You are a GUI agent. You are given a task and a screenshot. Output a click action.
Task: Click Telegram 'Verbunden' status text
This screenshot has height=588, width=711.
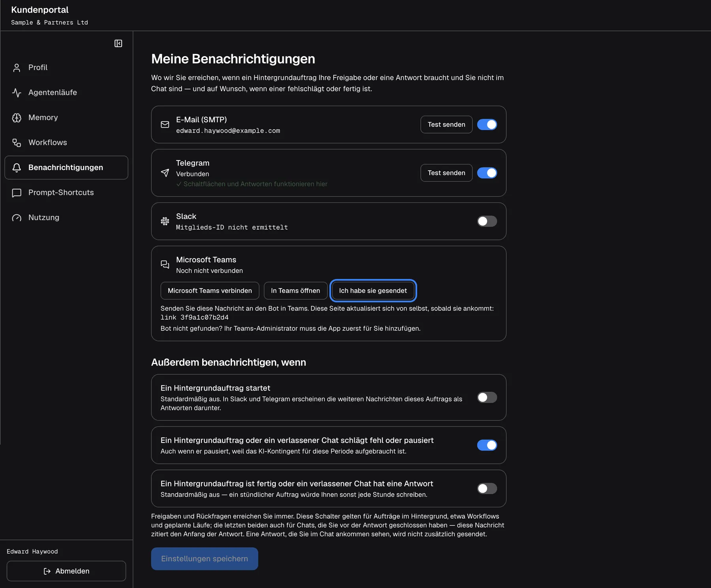tap(192, 174)
